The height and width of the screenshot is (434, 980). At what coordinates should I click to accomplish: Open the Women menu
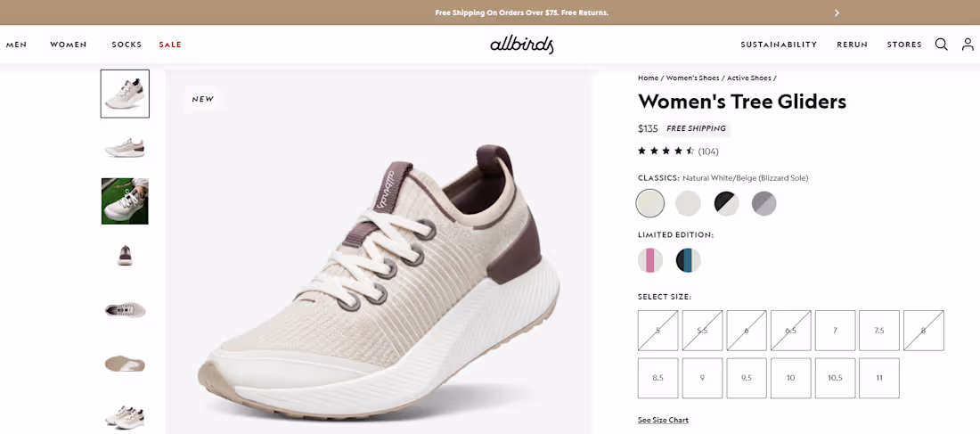pos(69,45)
